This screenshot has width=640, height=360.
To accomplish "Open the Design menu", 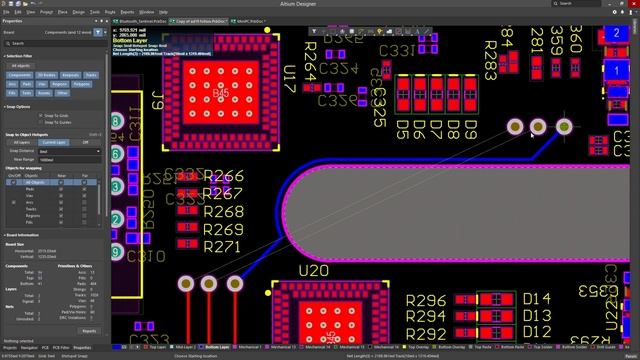I will [78, 12].
